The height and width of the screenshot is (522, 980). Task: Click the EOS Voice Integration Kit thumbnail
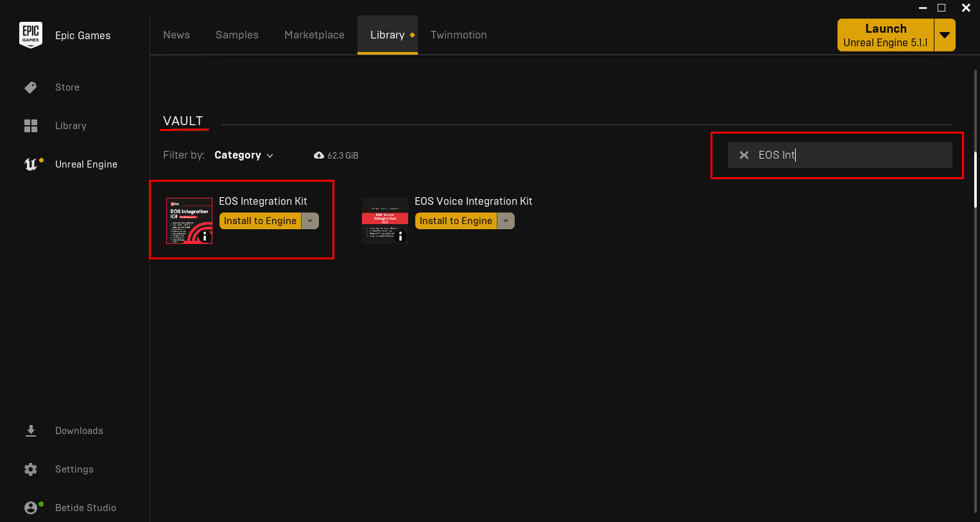click(x=384, y=220)
